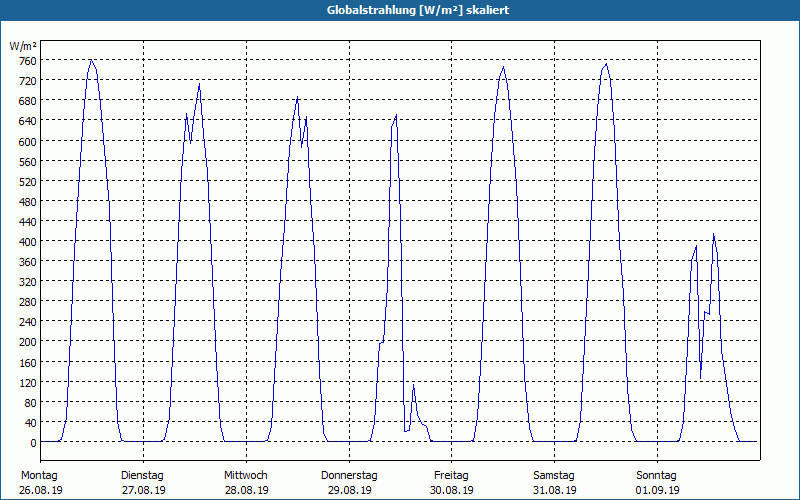Screen dimensions: 800x500
Task: Click the 760 y-axis value
Action: click(28, 61)
